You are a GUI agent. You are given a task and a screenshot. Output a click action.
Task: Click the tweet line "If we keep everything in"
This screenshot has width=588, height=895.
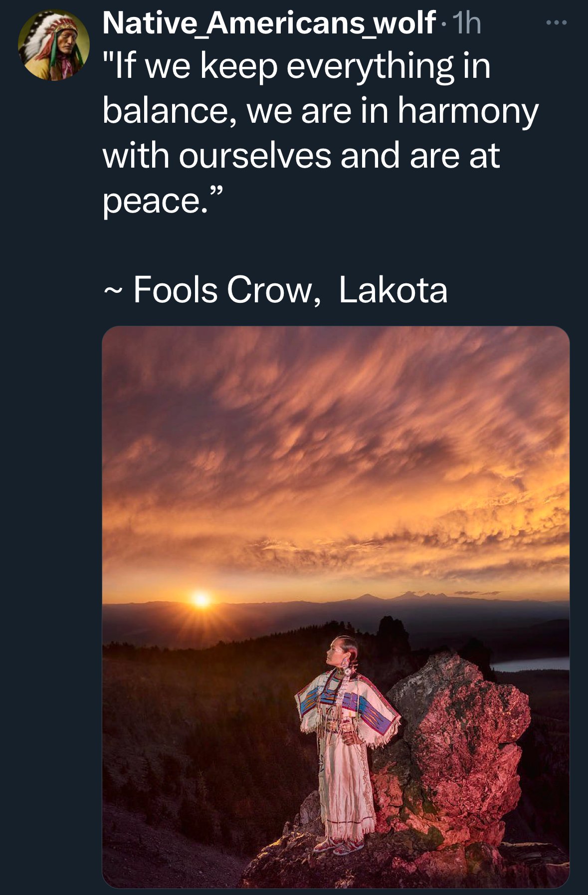[x=297, y=67]
